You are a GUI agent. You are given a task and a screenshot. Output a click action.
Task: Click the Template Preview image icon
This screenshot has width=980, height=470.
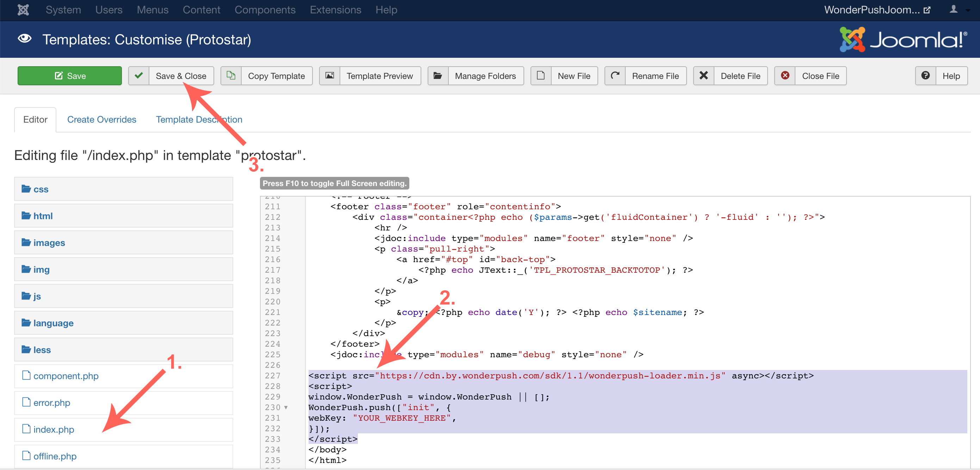coord(329,76)
